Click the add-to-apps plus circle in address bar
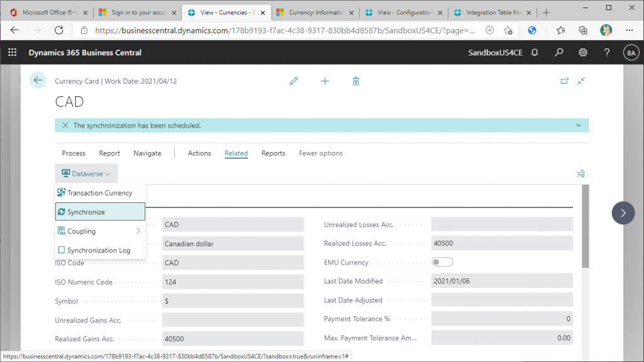The image size is (644, 362). [489, 30]
